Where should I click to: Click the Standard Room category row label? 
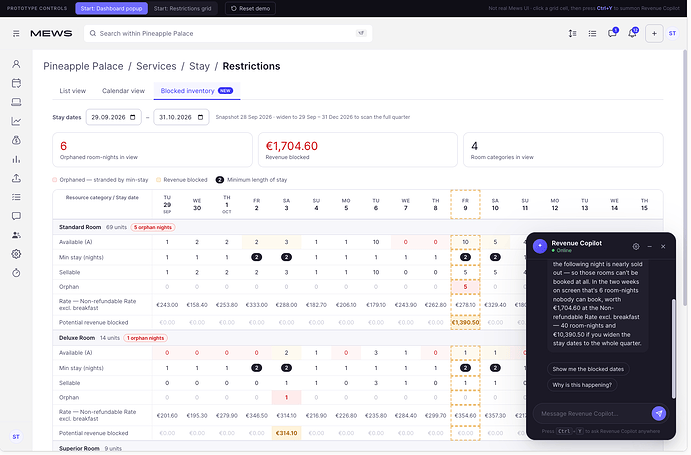[x=80, y=228]
